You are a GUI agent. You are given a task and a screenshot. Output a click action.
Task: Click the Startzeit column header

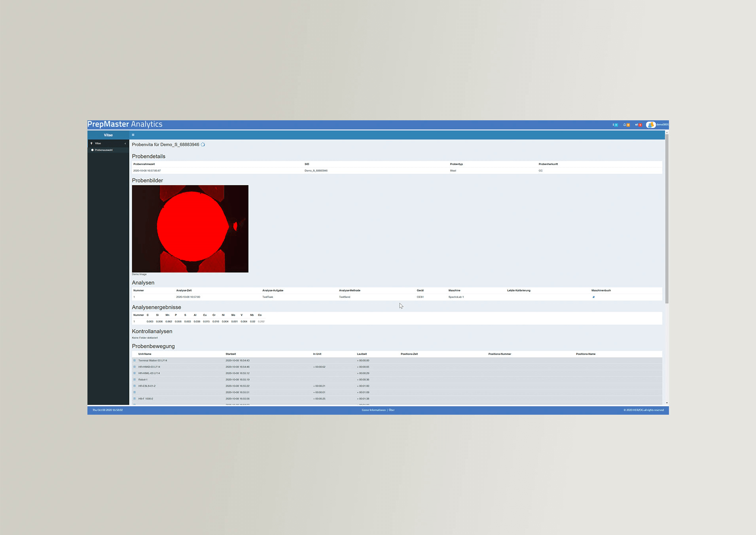[x=231, y=354]
